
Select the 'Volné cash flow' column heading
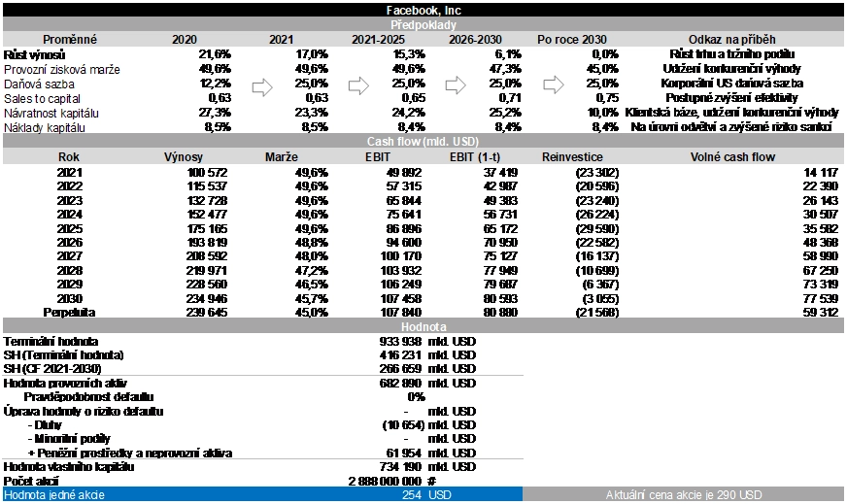click(x=732, y=157)
